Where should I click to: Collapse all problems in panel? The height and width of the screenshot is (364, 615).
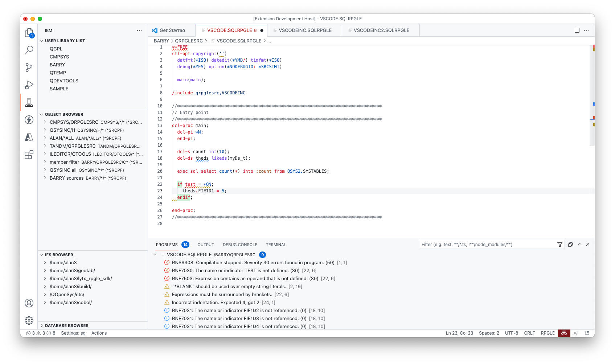pyautogui.click(x=570, y=245)
